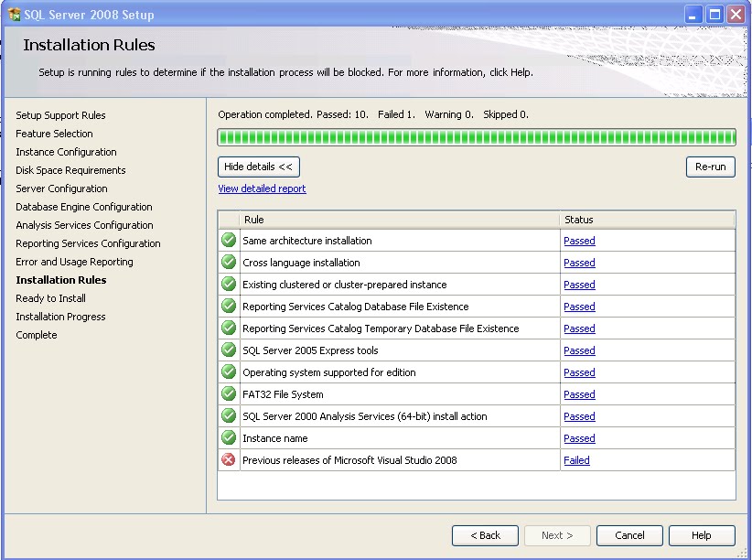The height and width of the screenshot is (560, 752).
Task: Select Installation Progress step in sidebar
Action: point(60,317)
